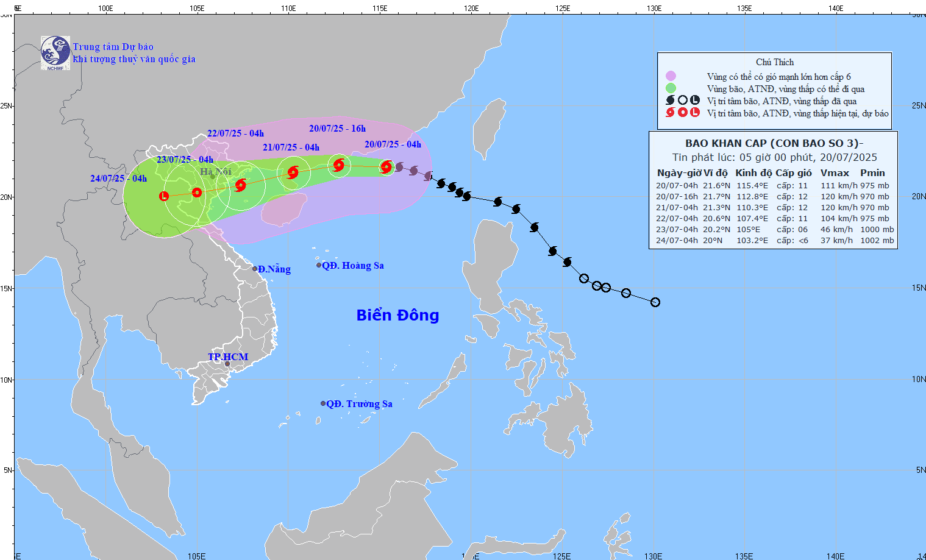
Task: Click the green 'Vùng bão, ATNĐ' legend swatch
Action: click(x=672, y=88)
